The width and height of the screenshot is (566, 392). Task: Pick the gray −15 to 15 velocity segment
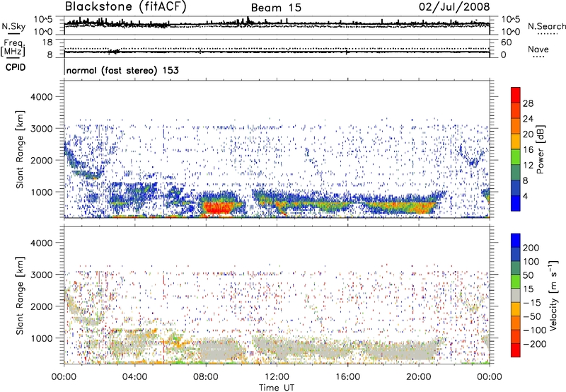tap(516, 295)
